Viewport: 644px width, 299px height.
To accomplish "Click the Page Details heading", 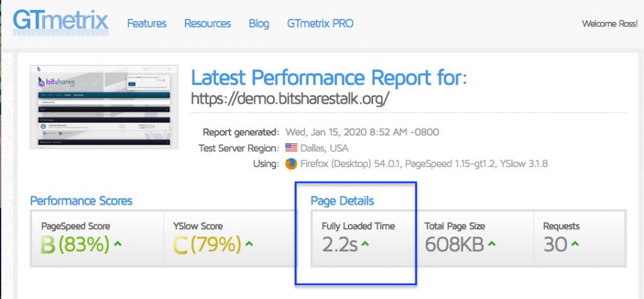I will pyautogui.click(x=342, y=201).
